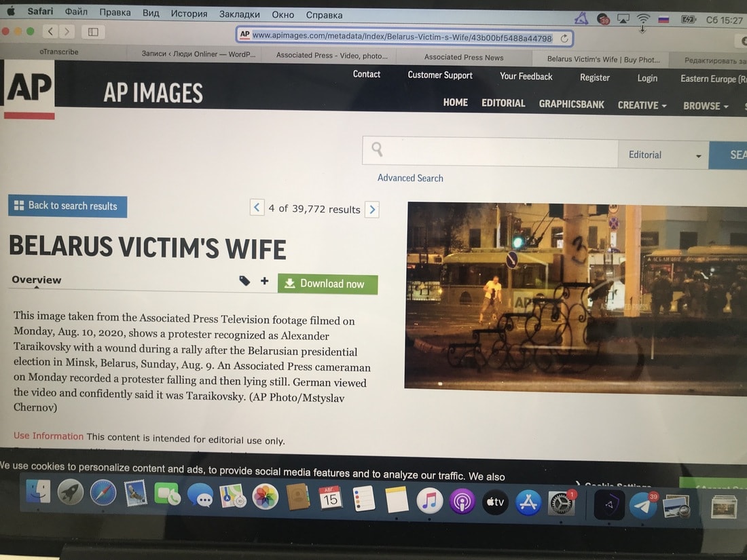Open Music app in dock
Image resolution: width=747 pixels, height=560 pixels.
pyautogui.click(x=429, y=501)
